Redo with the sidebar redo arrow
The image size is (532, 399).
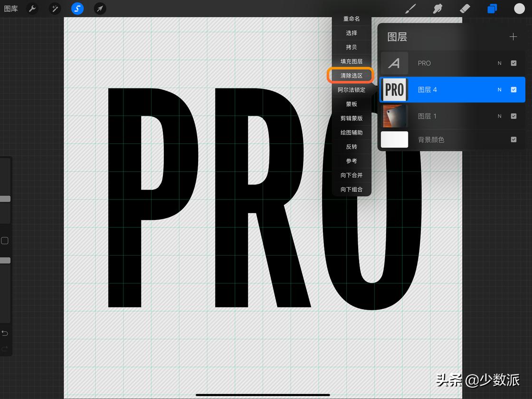point(5,349)
